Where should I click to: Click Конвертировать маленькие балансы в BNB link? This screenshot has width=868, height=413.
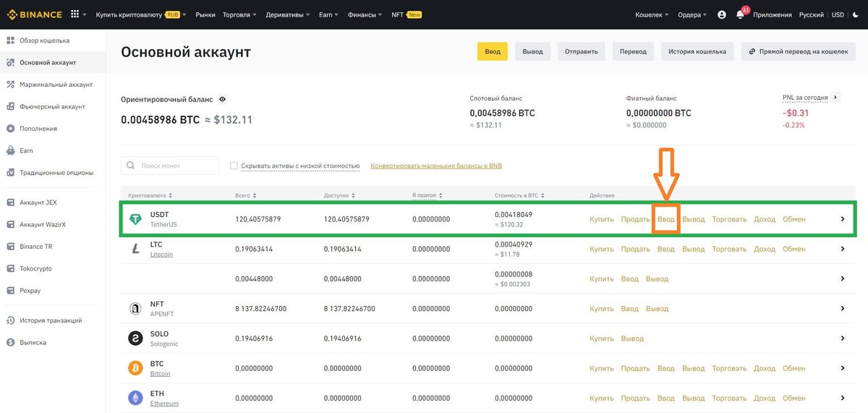tap(436, 166)
